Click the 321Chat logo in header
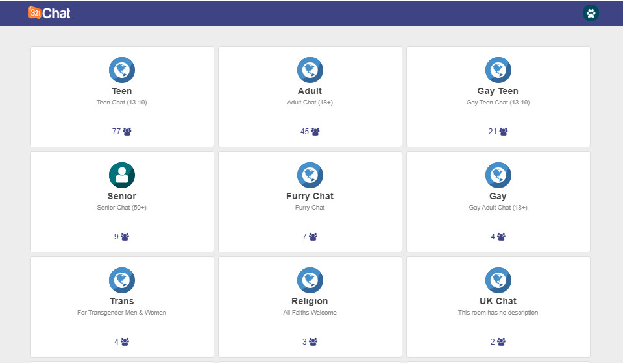623x364 pixels. (49, 13)
